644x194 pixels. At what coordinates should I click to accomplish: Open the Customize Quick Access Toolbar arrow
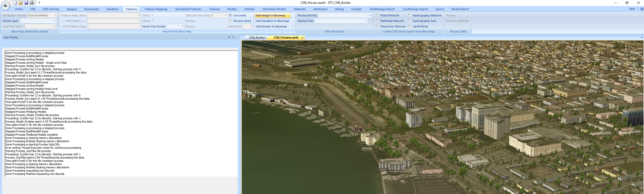[x=40, y=3]
